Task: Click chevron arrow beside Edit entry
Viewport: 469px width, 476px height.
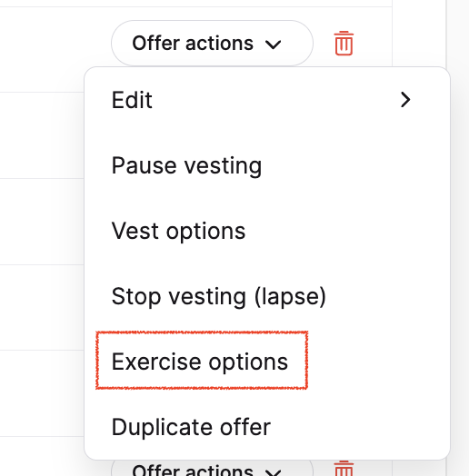Action: pos(405,100)
